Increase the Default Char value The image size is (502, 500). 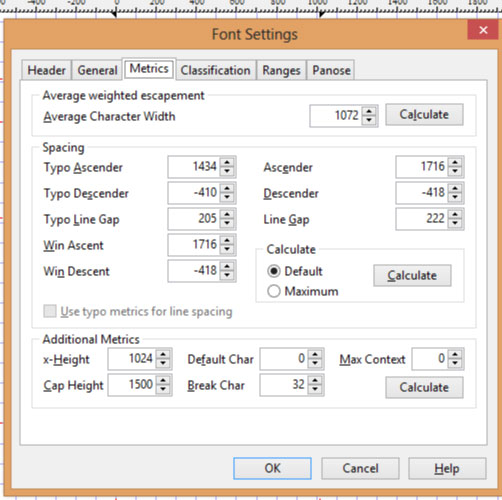pyautogui.click(x=315, y=355)
